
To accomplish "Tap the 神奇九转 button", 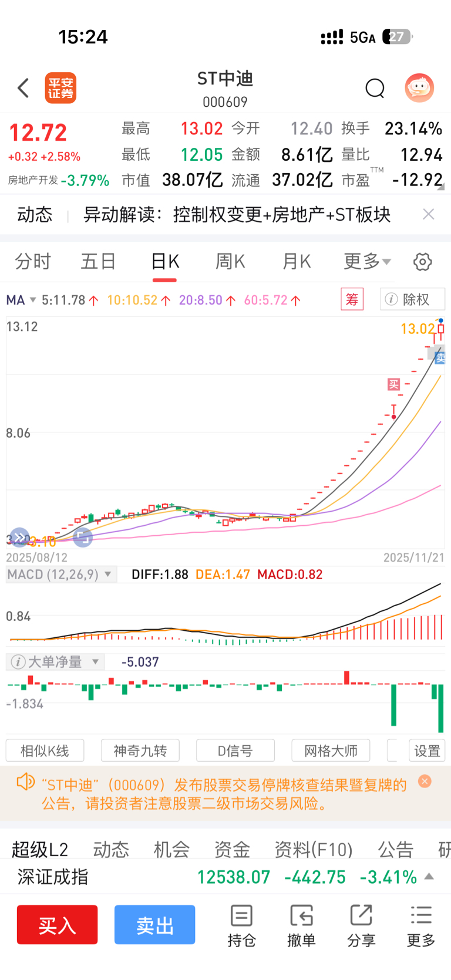I will [x=140, y=751].
